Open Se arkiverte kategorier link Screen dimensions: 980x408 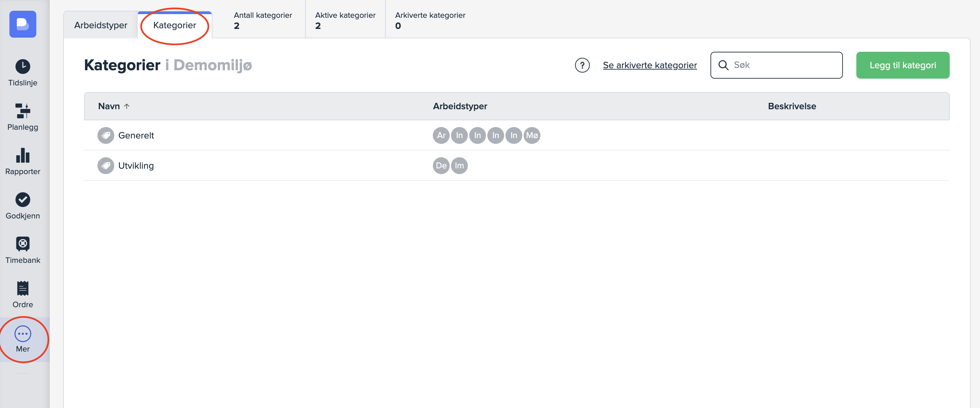click(650, 65)
